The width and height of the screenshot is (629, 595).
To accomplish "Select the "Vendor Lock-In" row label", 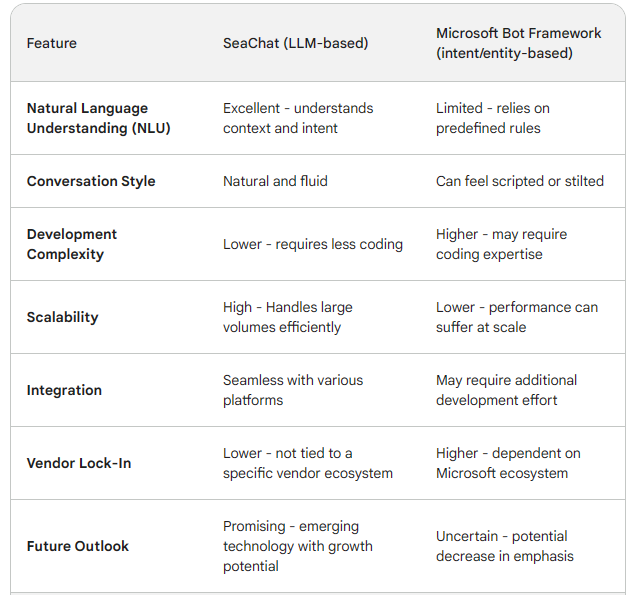I will click(79, 463).
